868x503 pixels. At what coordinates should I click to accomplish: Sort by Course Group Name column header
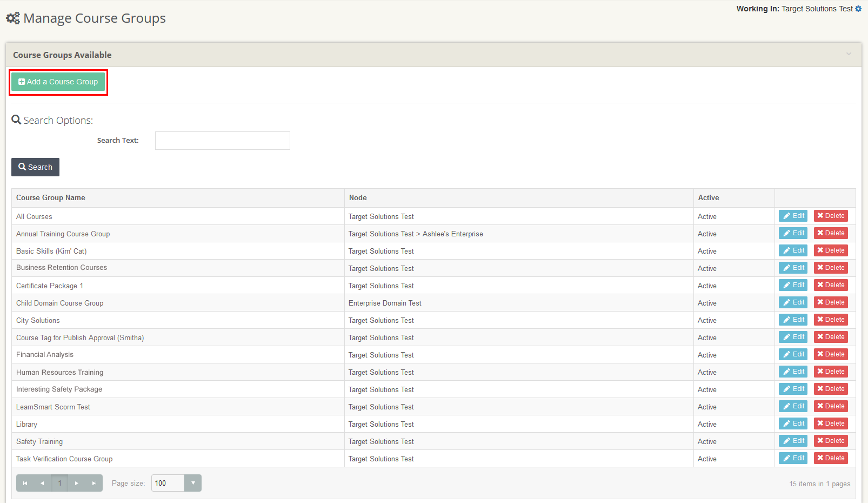(51, 198)
